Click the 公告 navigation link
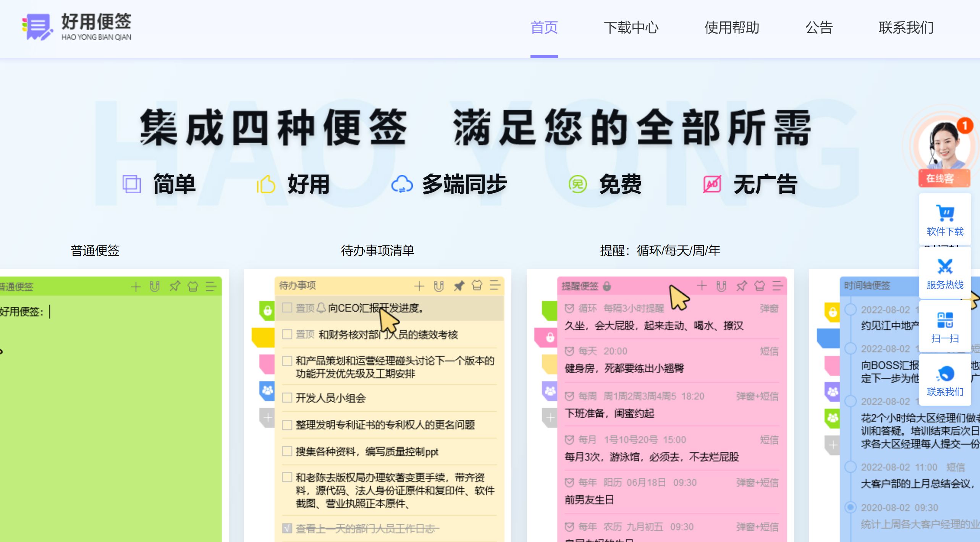Viewport: 980px width, 542px height. click(x=819, y=28)
